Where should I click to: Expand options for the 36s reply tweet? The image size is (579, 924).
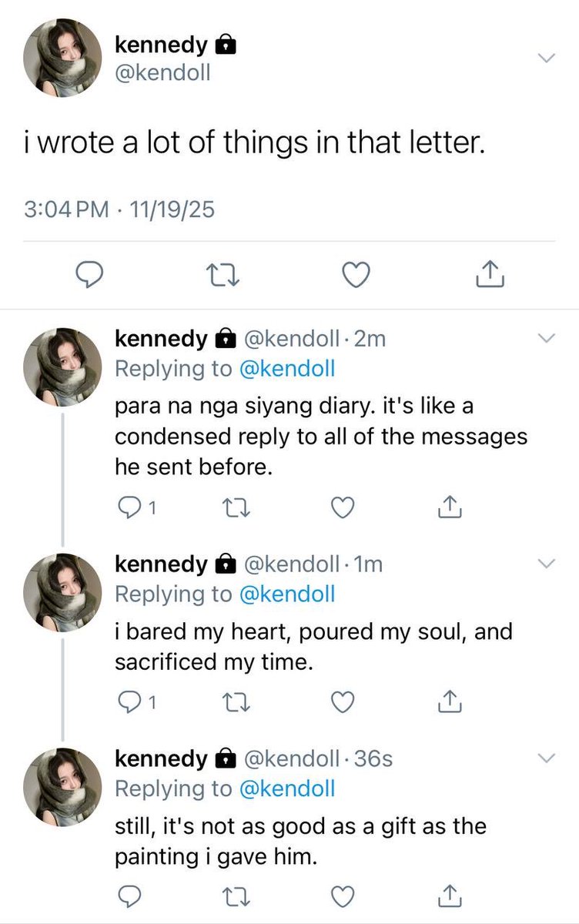point(546,758)
